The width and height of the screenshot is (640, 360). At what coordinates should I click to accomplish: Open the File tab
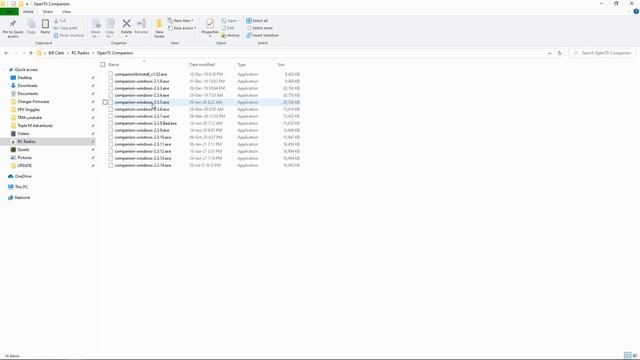(x=9, y=12)
